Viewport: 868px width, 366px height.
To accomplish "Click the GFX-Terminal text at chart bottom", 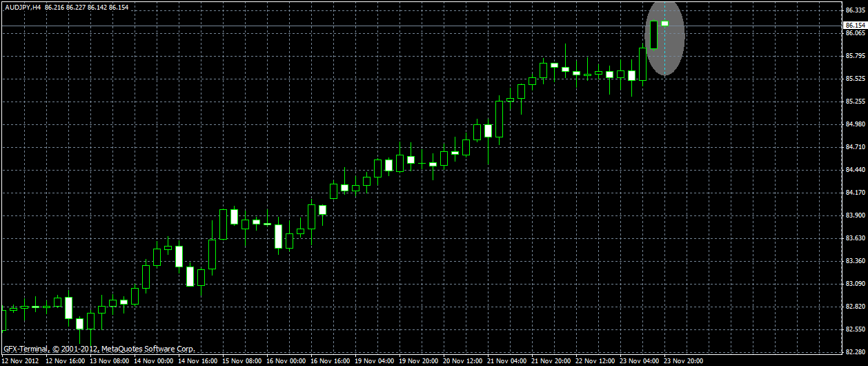I will click(x=26, y=349).
